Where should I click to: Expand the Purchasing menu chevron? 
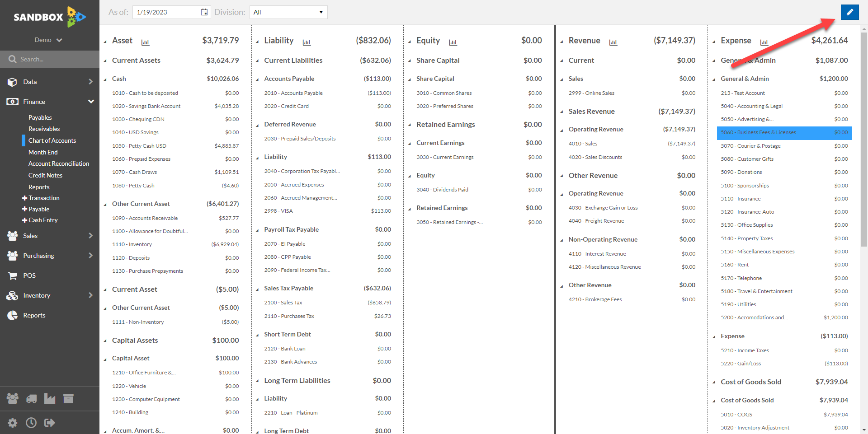90,256
